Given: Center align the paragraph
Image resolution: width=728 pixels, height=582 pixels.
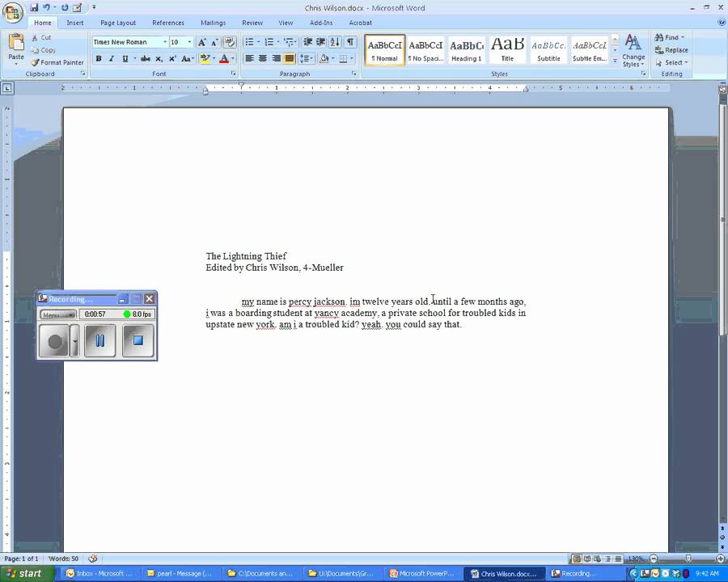Looking at the screenshot, I should coord(263,58).
